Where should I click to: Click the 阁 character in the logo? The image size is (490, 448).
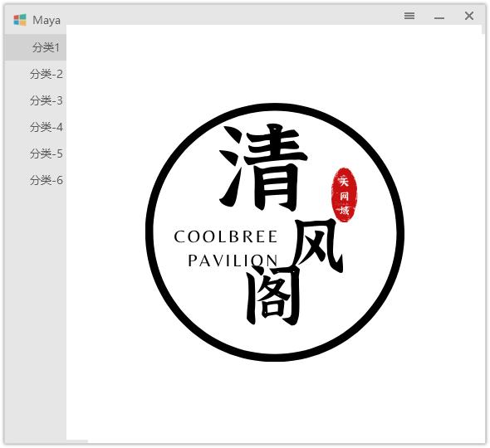click(272, 298)
